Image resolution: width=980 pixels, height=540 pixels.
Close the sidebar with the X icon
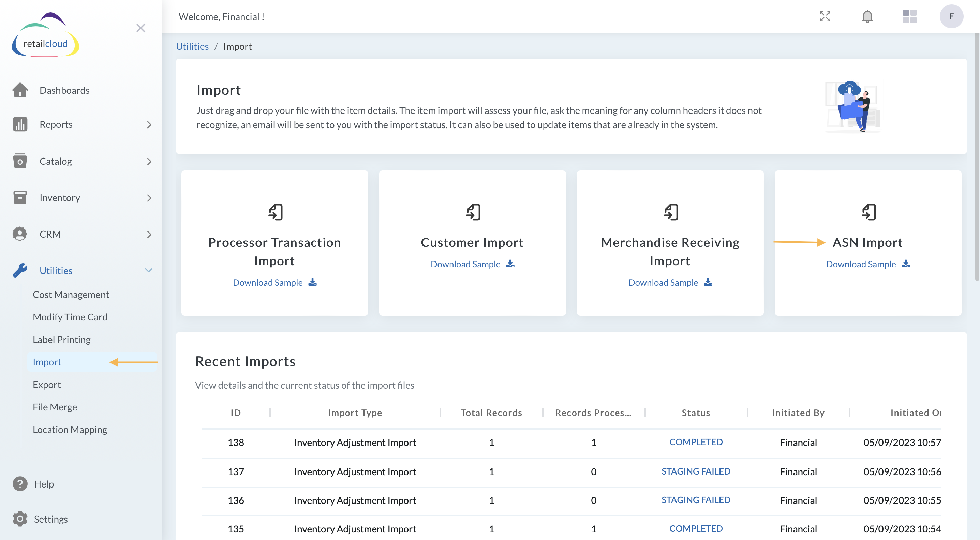pyautogui.click(x=141, y=28)
